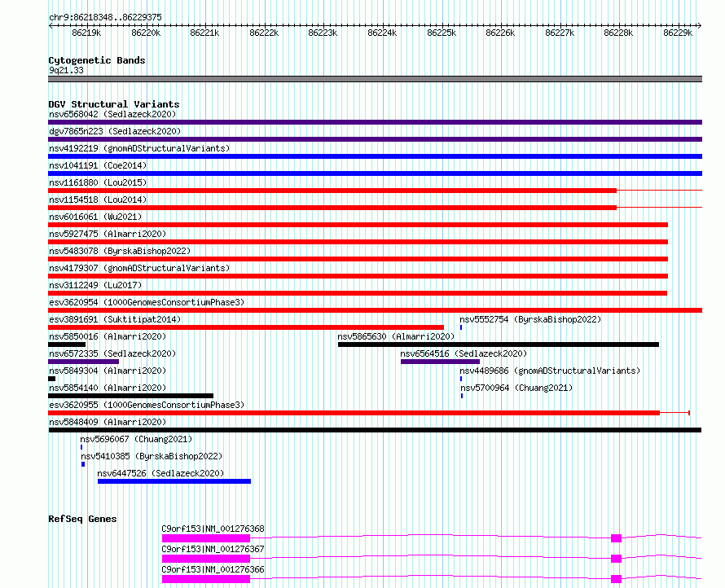Select the nsv5410385 ByrskaBishop2022 blue marker
The image size is (725, 588).
[x=83, y=464]
